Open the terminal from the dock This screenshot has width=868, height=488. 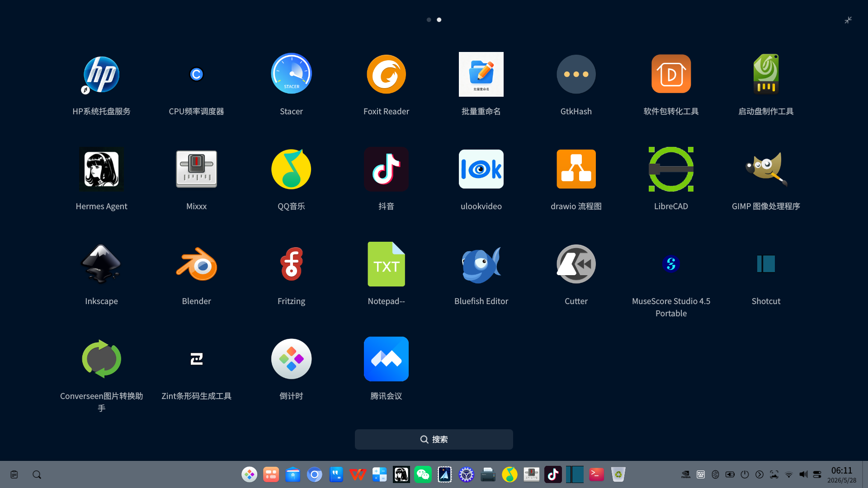click(x=596, y=474)
